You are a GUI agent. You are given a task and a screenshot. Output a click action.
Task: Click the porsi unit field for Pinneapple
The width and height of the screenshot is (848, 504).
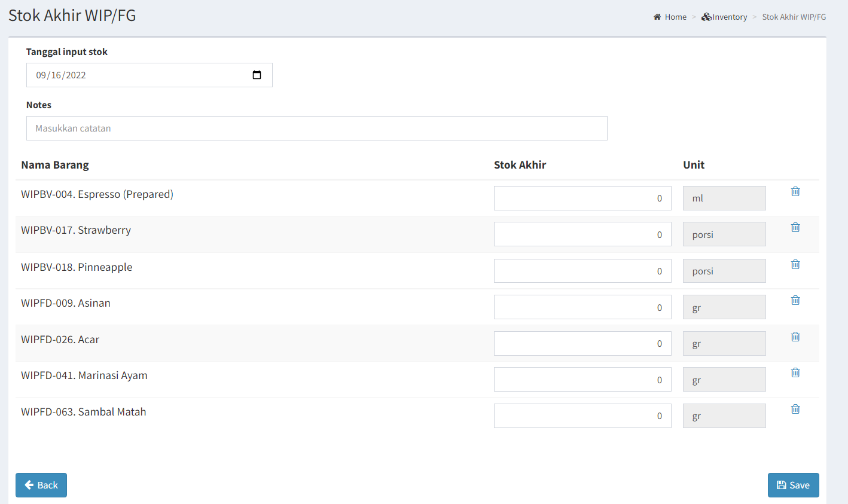(x=724, y=271)
